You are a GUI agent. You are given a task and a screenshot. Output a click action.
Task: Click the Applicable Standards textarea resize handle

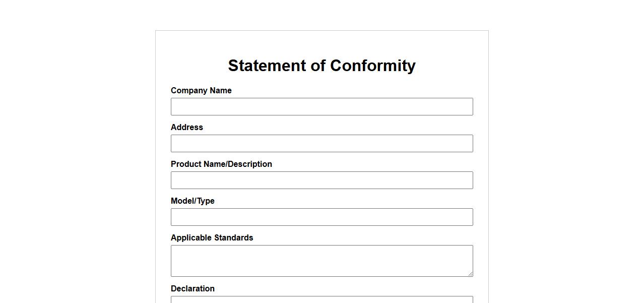coord(470,274)
